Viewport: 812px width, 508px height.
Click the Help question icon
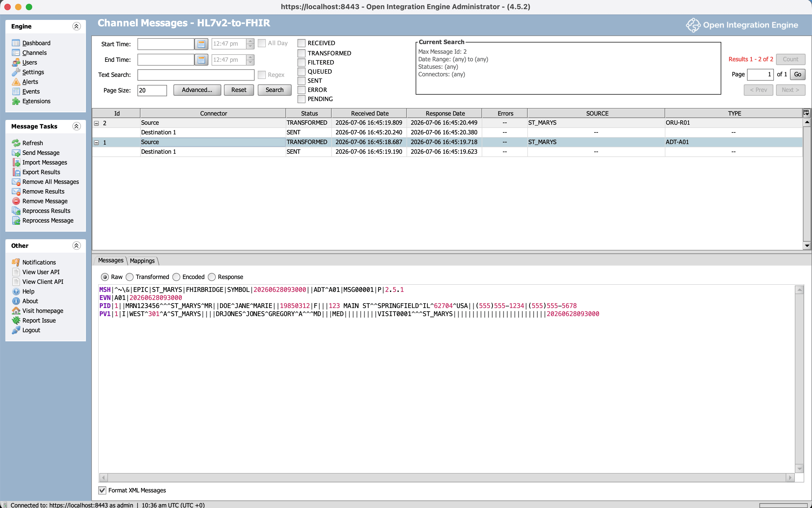[16, 291]
